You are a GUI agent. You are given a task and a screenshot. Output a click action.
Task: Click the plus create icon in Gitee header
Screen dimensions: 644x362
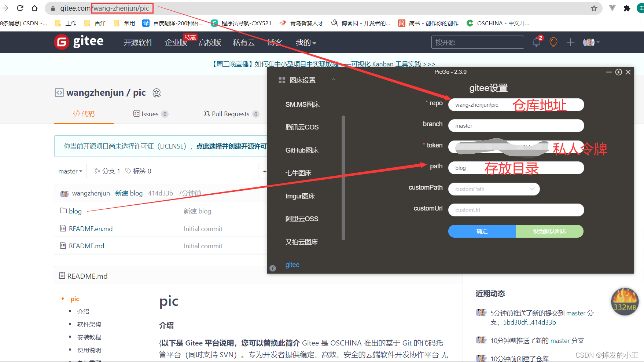[x=570, y=42]
